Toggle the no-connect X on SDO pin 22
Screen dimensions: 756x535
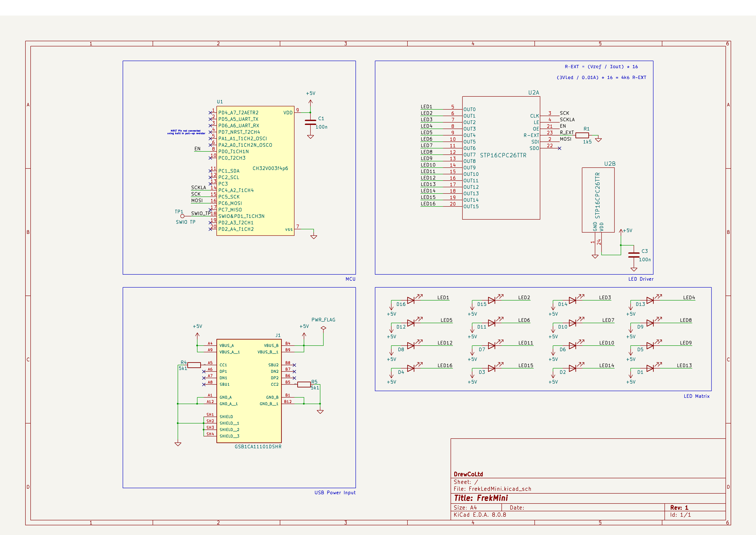click(x=559, y=148)
